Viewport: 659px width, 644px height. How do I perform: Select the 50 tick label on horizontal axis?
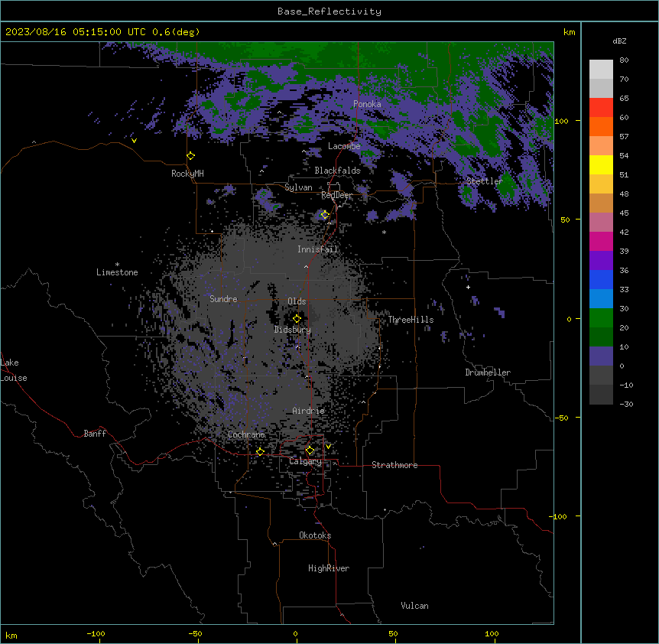(394, 633)
